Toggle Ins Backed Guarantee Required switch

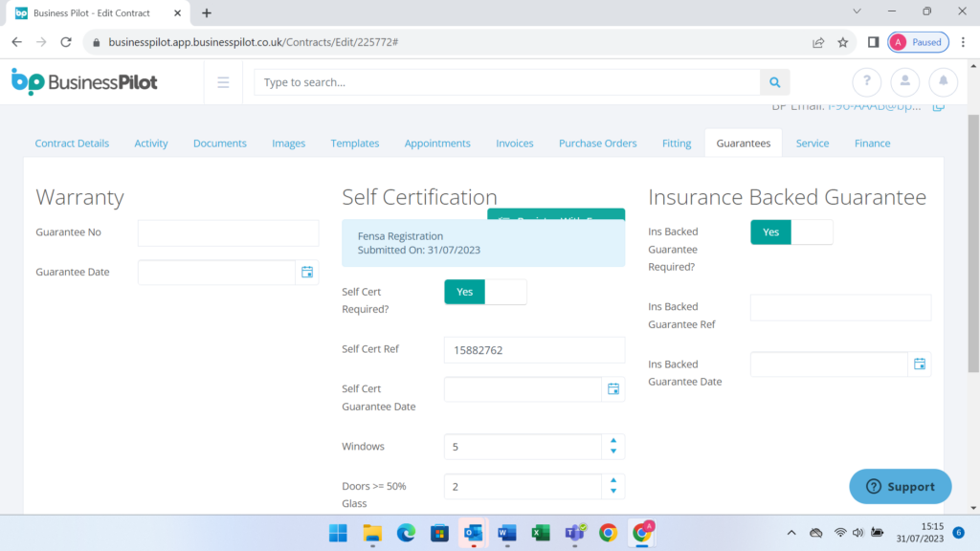point(791,231)
